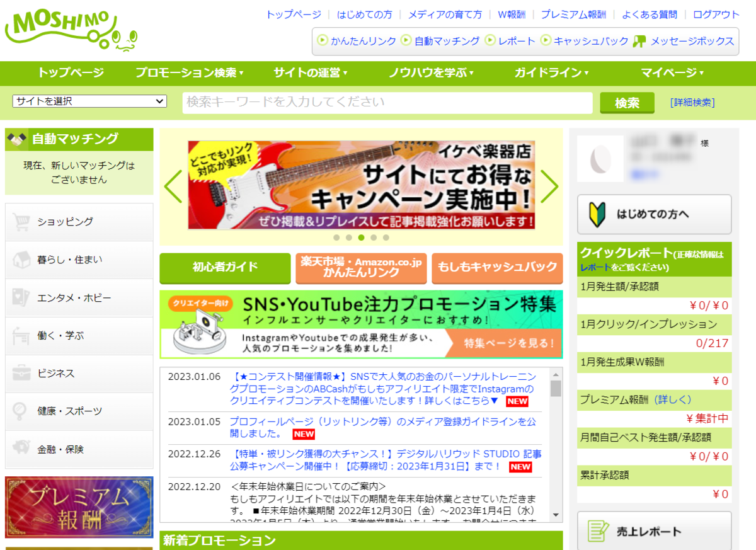The image size is (756, 550).
Task: Click the briefcase icon for ビジネス
Action: 21,373
